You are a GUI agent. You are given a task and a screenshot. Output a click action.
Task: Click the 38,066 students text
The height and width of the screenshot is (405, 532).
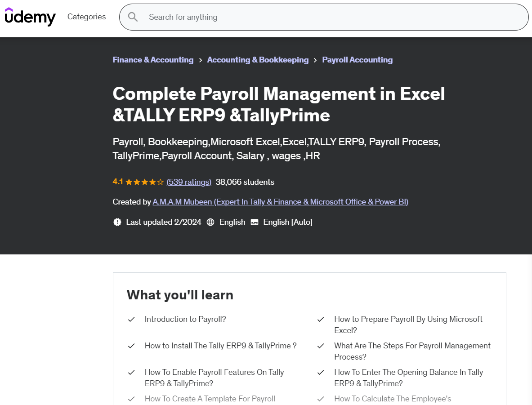[x=245, y=182]
